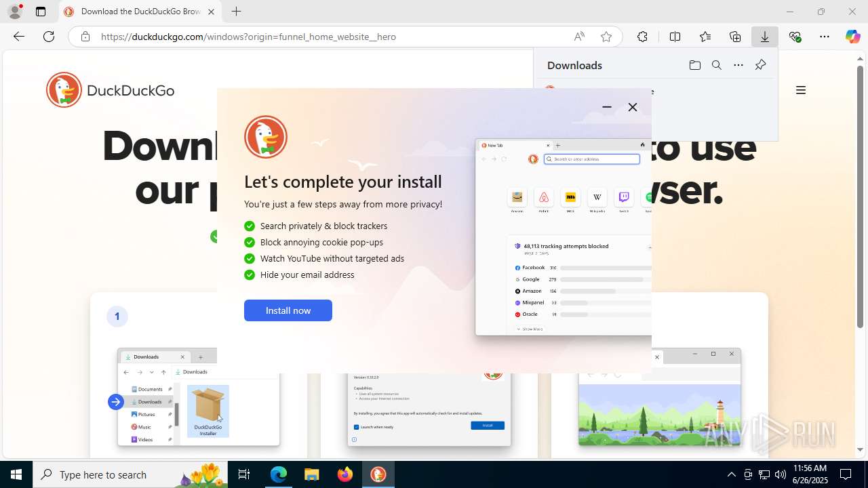This screenshot has width=868, height=488.
Task: View site information lock icon
Action: [x=85, y=37]
